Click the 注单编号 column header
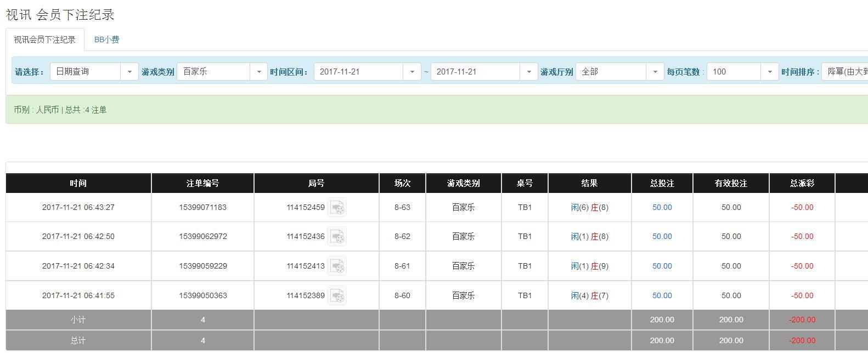Screen dimensions: 868x353 click(x=202, y=183)
